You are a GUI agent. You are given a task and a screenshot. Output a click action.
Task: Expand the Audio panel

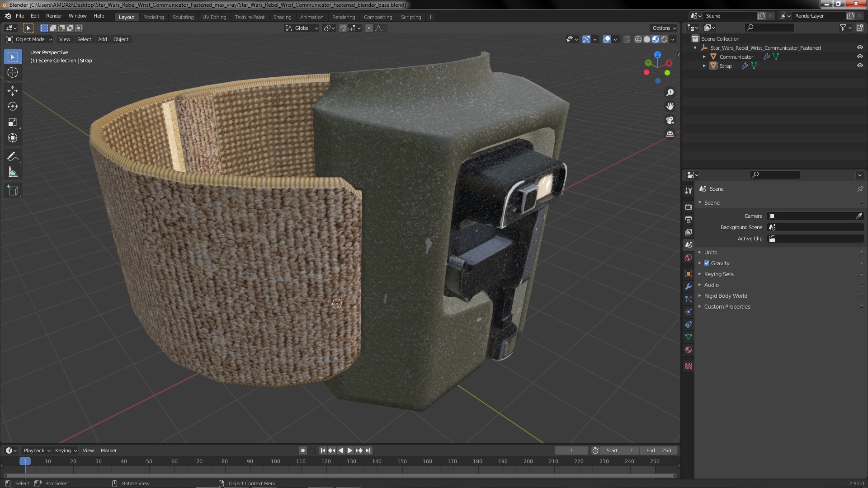(x=711, y=285)
